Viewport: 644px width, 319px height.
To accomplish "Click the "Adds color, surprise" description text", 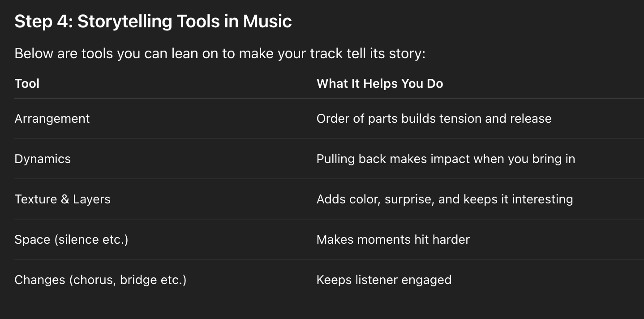I will 444,199.
